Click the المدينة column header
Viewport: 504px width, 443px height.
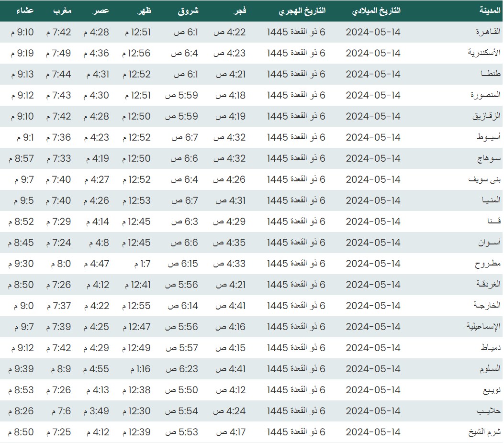click(x=490, y=11)
